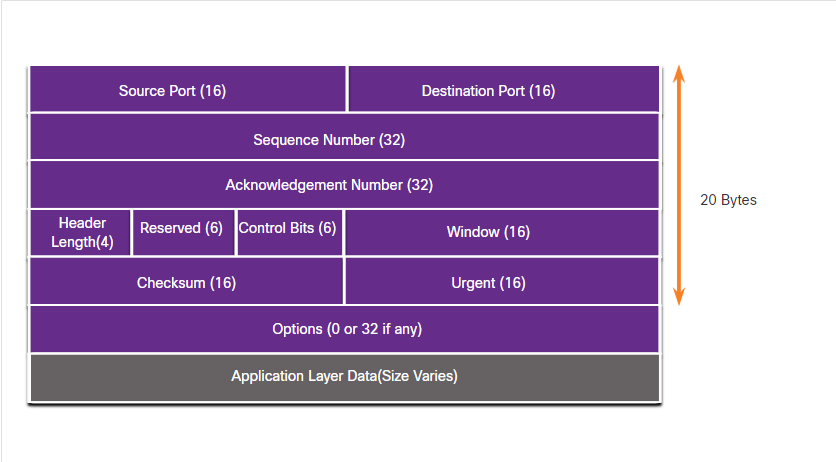Click divider between Source Port and Destination Port

pyautogui.click(x=347, y=90)
